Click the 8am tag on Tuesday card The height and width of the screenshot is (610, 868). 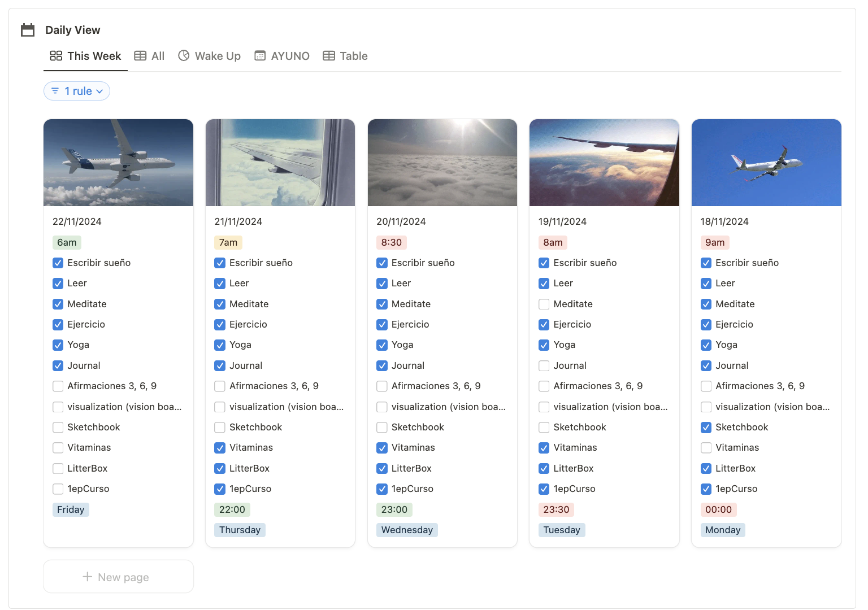[553, 242]
